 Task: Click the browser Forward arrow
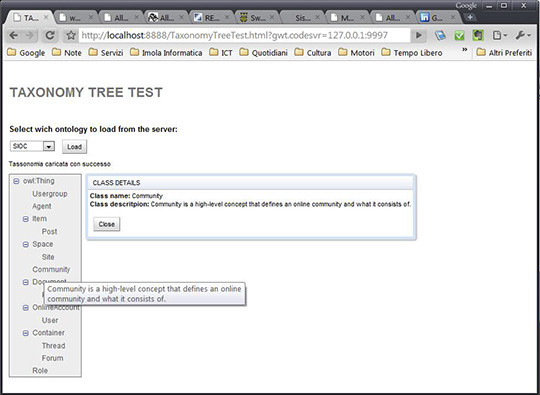pyautogui.click(x=30, y=35)
